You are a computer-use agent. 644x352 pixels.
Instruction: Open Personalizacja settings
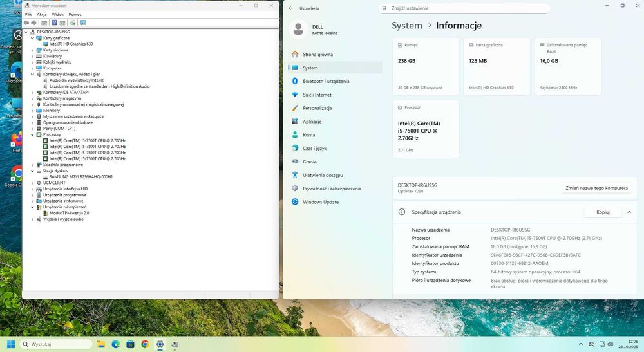point(335,108)
